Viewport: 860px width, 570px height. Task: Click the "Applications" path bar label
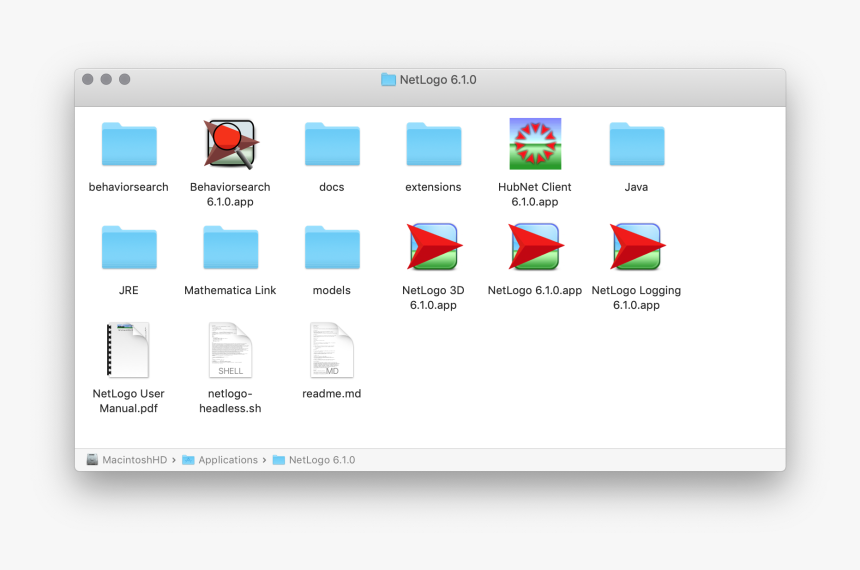tap(228, 460)
